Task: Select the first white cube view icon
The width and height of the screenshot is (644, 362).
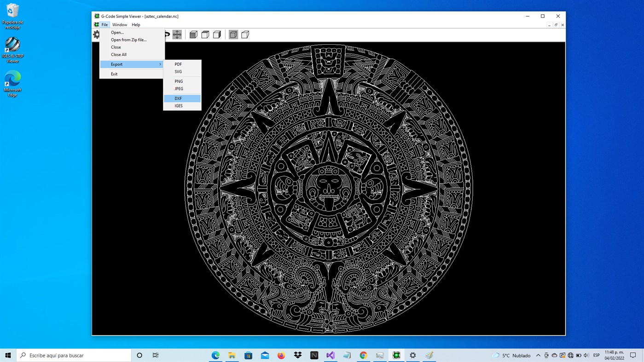Action: 205,34
